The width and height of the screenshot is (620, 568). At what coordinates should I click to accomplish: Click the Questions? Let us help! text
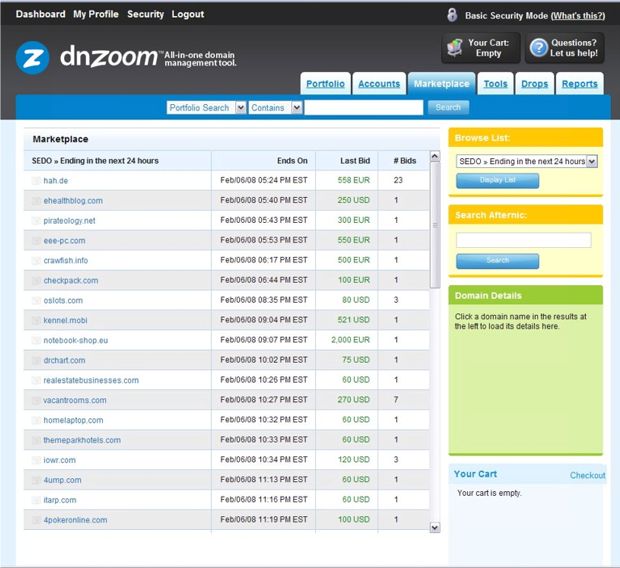point(574,48)
